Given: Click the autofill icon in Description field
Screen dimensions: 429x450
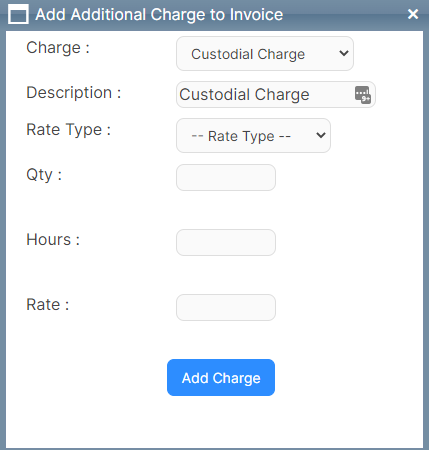Looking at the screenshot, I should [x=363, y=95].
